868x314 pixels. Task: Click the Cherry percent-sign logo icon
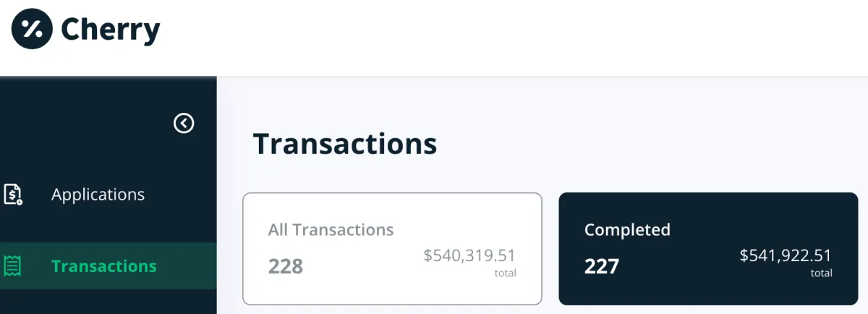(x=32, y=29)
